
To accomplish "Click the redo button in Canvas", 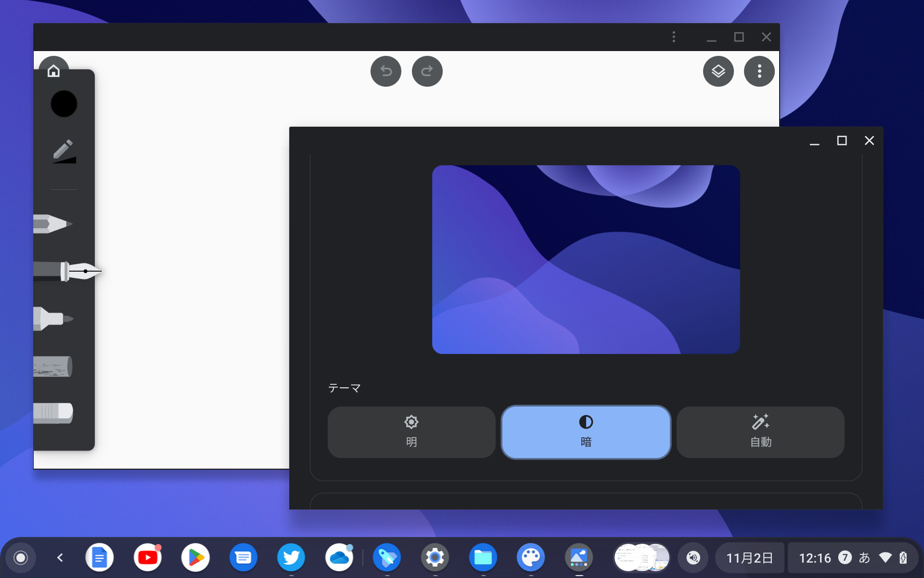I will click(427, 71).
